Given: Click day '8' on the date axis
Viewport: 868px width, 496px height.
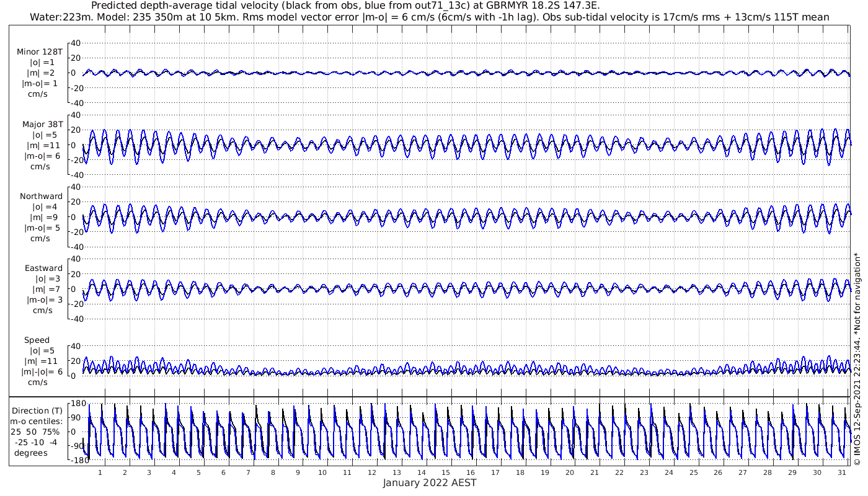Looking at the screenshot, I should [273, 472].
